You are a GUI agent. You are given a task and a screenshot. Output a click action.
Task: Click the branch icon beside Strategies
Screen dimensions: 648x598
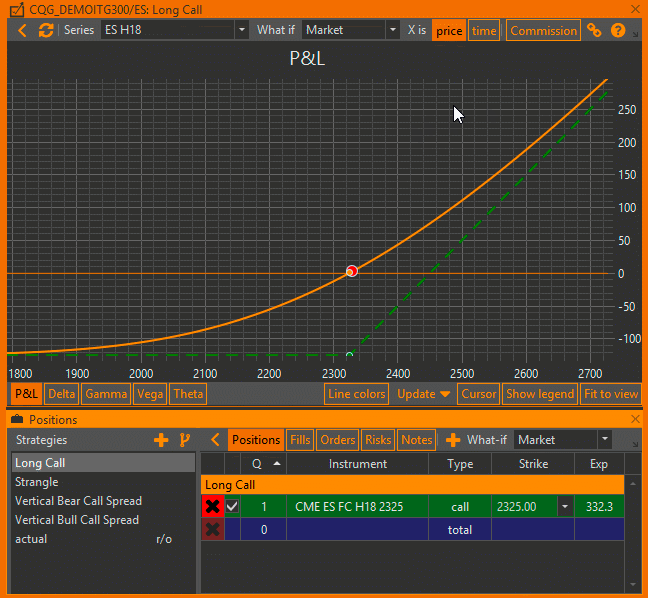click(x=185, y=440)
